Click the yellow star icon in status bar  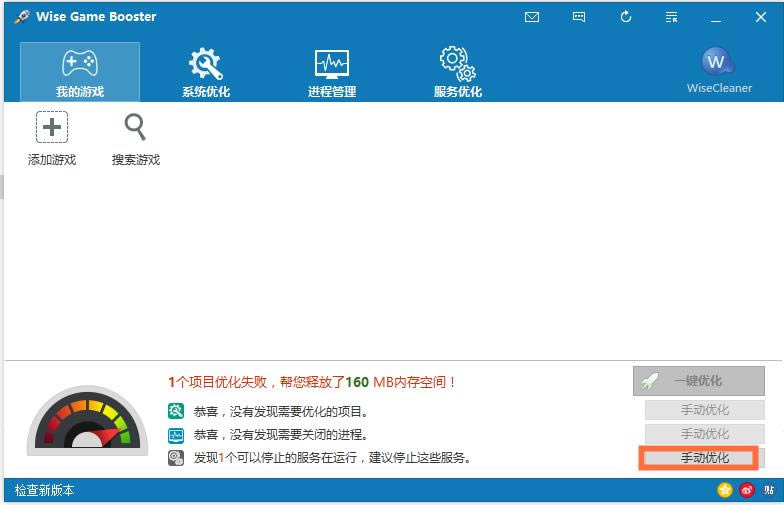pos(724,490)
